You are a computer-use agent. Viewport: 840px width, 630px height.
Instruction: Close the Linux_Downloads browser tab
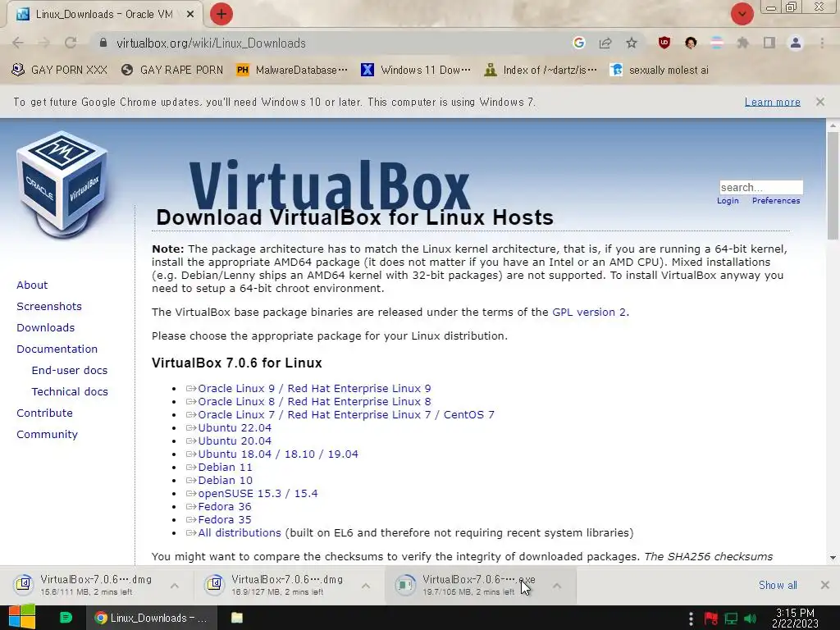[190, 15]
